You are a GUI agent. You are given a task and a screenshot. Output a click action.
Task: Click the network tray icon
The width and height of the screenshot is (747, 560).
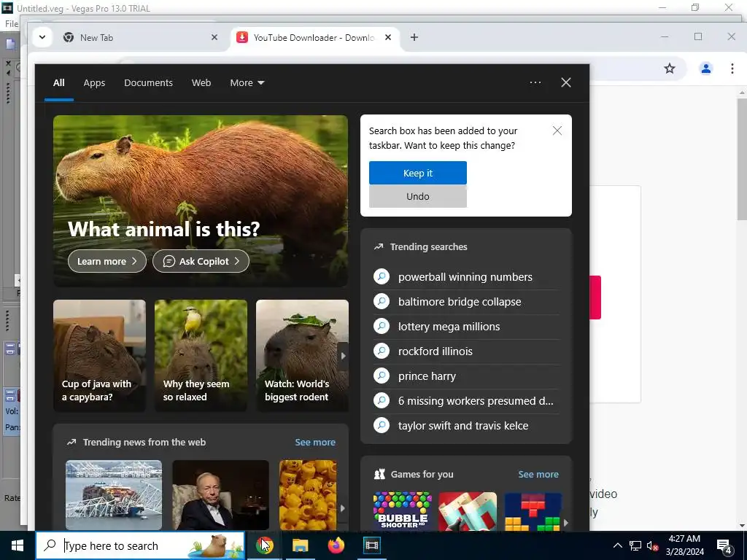pyautogui.click(x=635, y=545)
